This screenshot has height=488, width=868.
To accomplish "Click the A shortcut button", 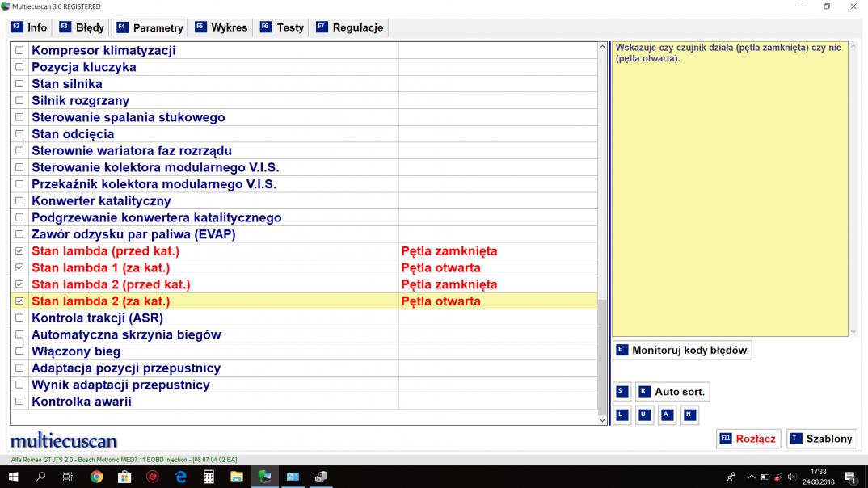I will coord(667,415).
